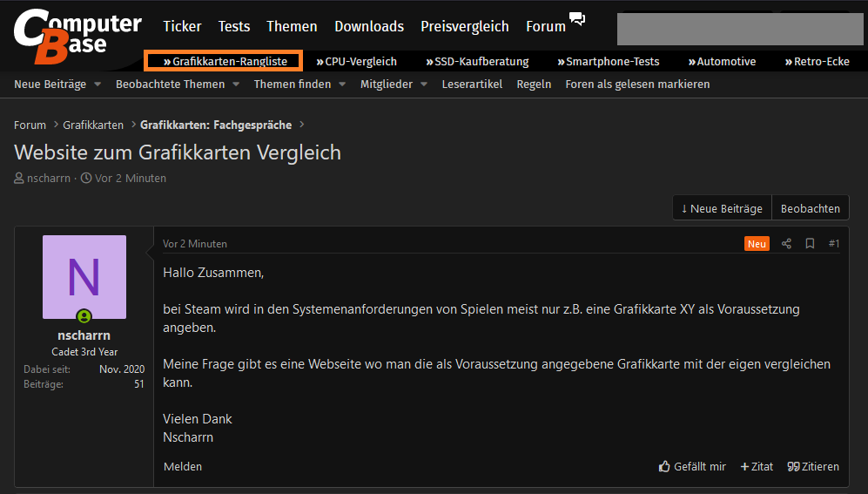Image resolution: width=868 pixels, height=494 pixels.
Task: Click the grey search field in header
Action: pos(740,29)
